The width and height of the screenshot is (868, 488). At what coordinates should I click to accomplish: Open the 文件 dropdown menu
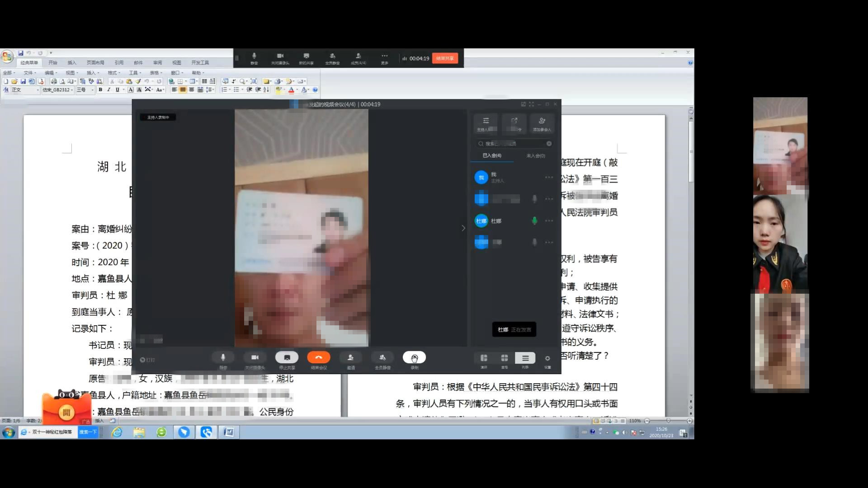[x=29, y=73]
